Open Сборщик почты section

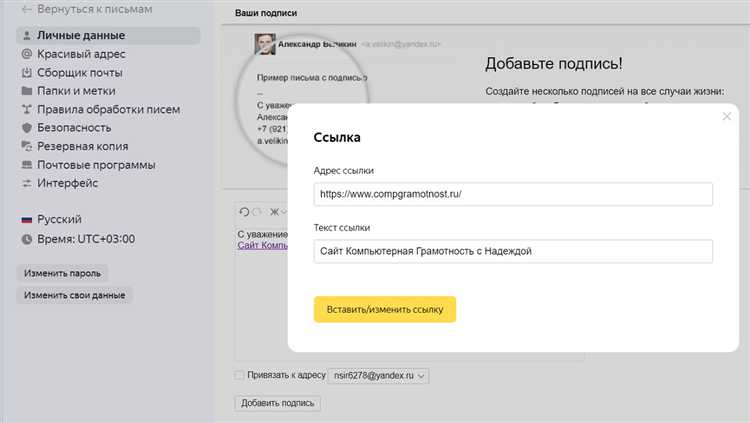[79, 73]
